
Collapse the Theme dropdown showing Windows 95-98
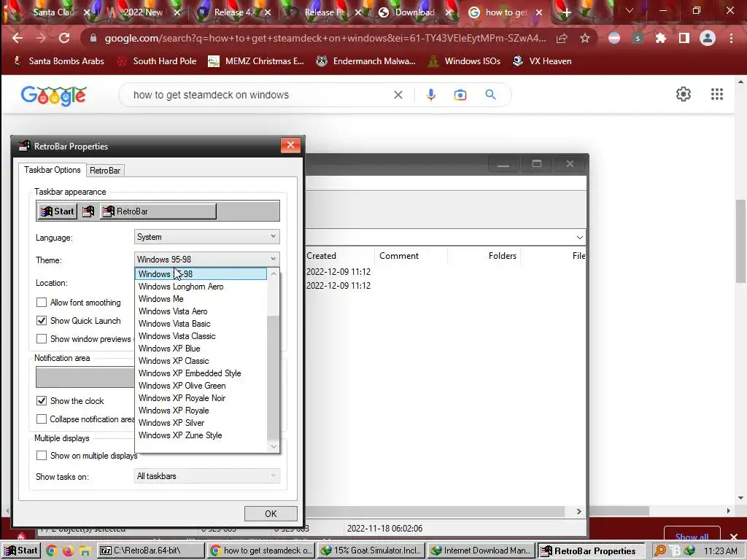click(206, 259)
